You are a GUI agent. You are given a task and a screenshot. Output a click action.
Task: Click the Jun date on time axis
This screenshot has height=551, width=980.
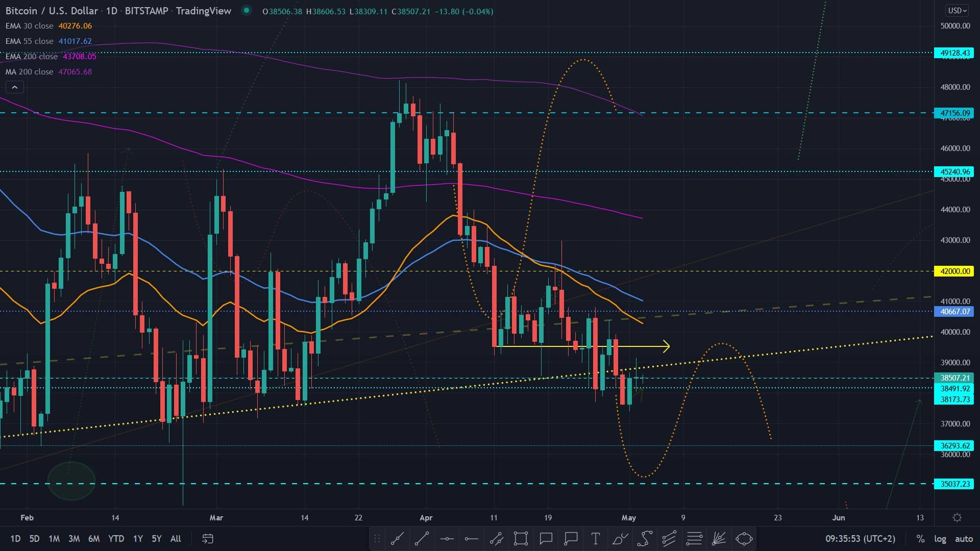tap(839, 518)
